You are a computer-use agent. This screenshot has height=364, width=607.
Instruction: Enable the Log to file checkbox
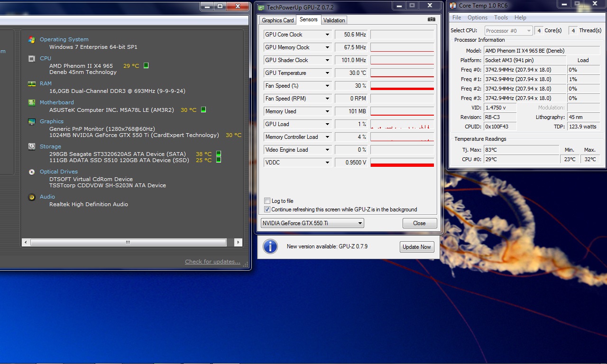pos(267,201)
